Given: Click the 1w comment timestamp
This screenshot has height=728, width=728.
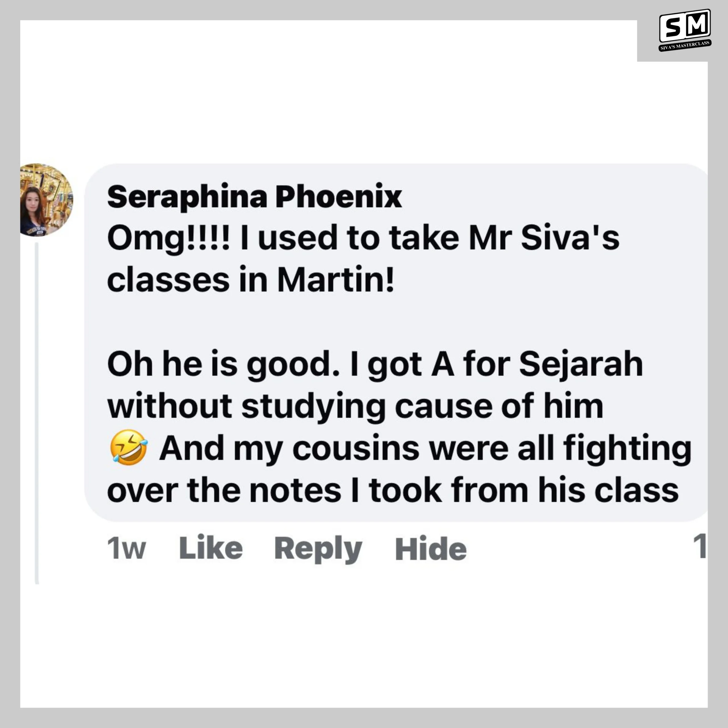Looking at the screenshot, I should [x=126, y=549].
